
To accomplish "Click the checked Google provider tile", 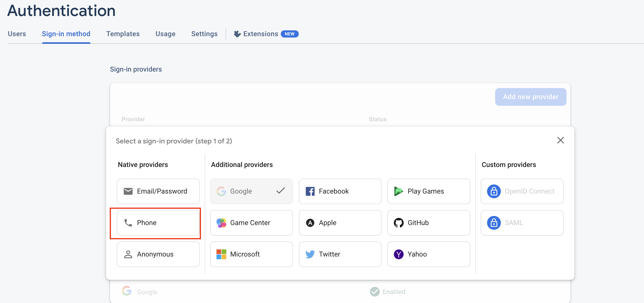I will coord(251,191).
